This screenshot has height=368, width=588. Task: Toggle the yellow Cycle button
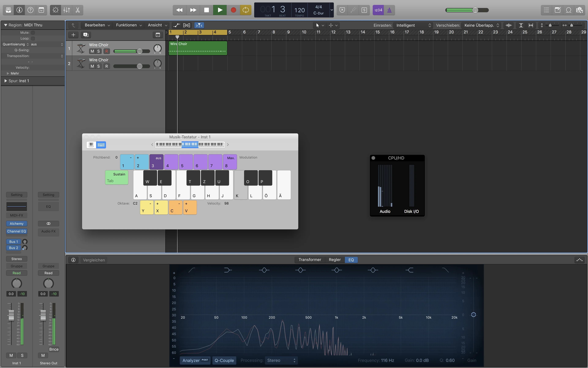point(246,10)
